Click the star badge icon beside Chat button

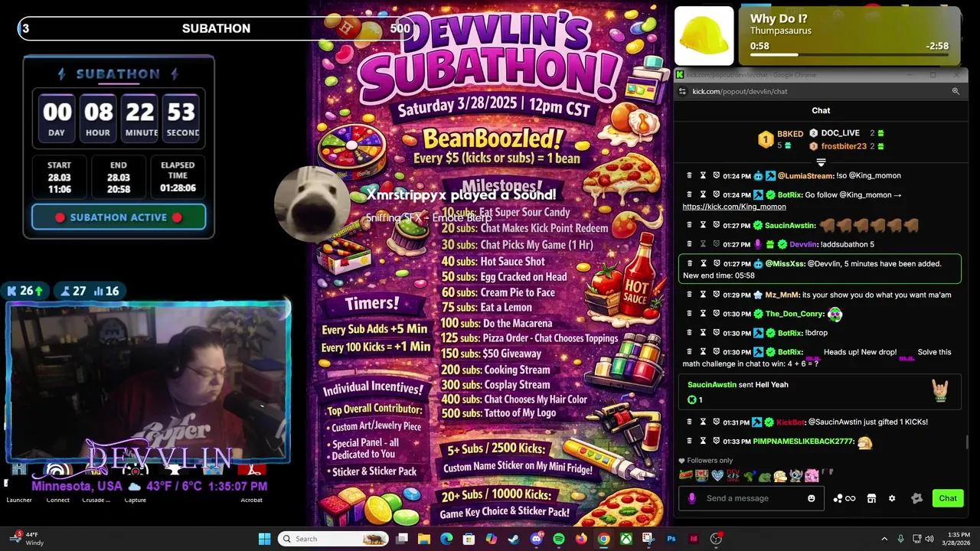(917, 498)
